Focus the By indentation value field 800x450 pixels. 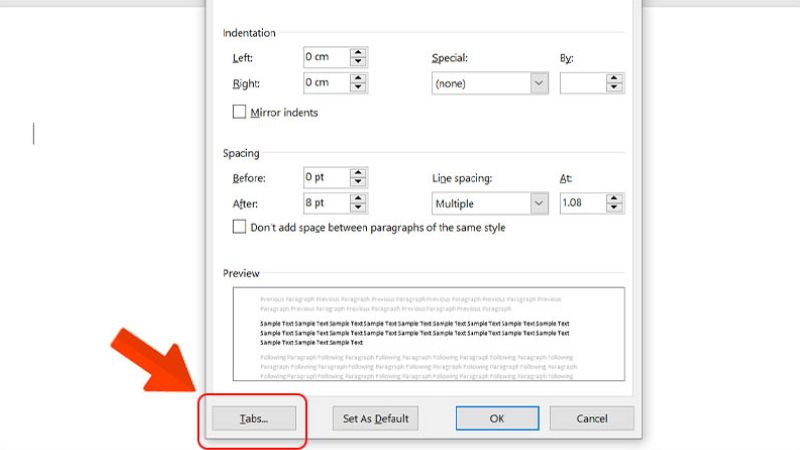[583, 83]
